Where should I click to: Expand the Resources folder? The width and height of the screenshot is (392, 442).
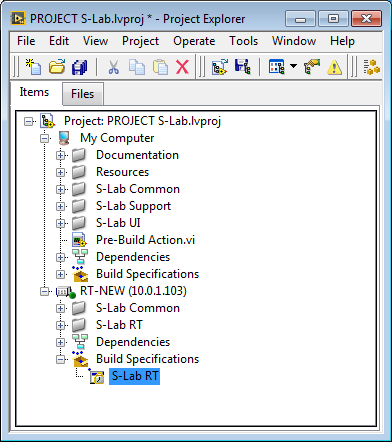[61, 172]
